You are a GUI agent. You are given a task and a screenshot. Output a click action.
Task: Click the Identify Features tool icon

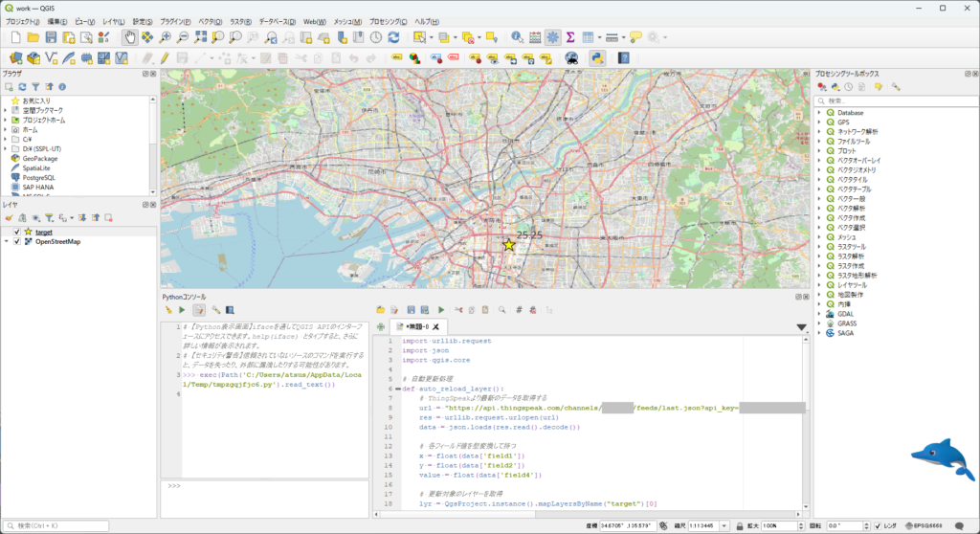click(x=517, y=37)
